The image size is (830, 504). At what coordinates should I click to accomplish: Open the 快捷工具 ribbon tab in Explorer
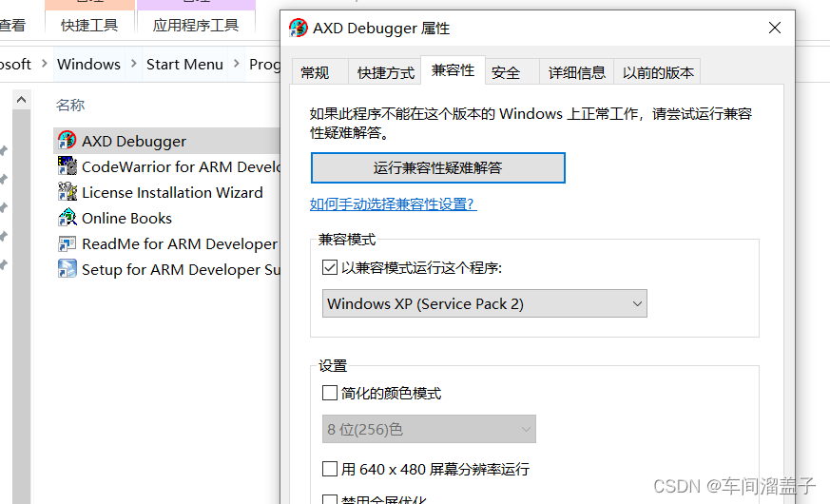(89, 25)
